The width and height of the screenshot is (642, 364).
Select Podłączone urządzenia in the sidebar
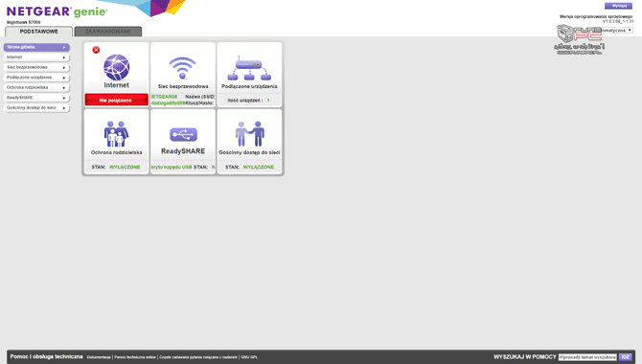[36, 78]
